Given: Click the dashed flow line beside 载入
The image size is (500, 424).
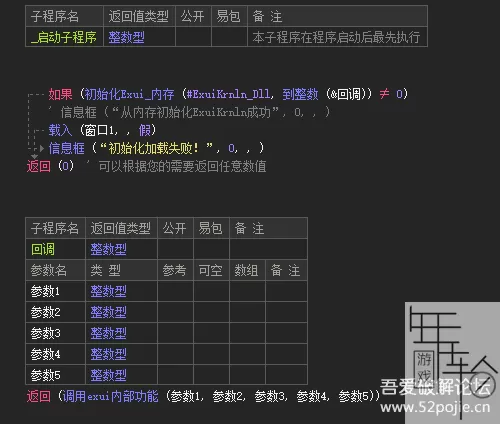Looking at the screenshot, I should point(36,130).
